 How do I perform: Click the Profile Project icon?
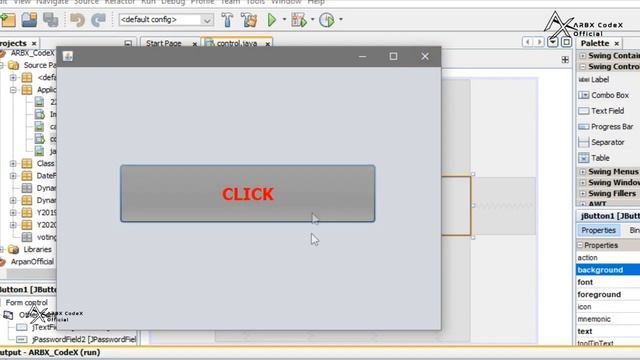coord(327,20)
